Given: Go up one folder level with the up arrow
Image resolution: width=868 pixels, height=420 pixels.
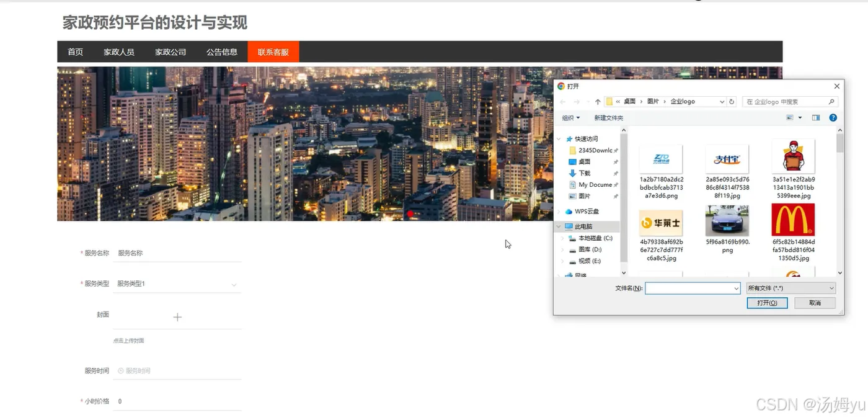Looking at the screenshot, I should (x=598, y=102).
